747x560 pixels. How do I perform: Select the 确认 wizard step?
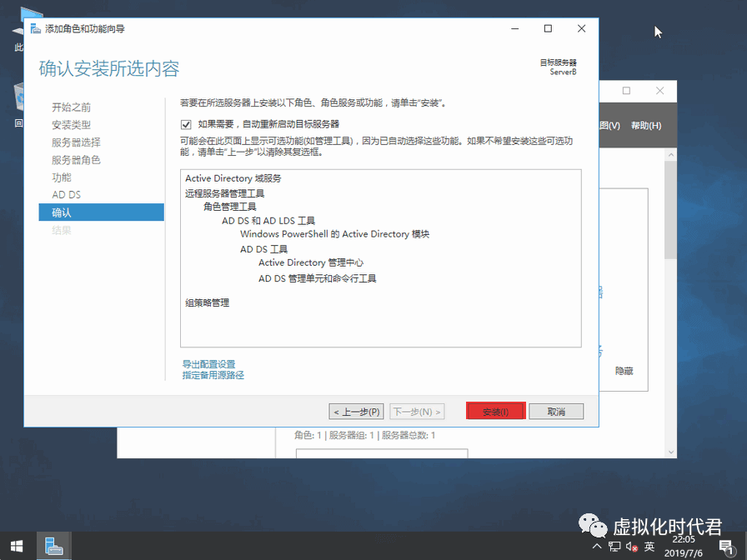(x=101, y=212)
